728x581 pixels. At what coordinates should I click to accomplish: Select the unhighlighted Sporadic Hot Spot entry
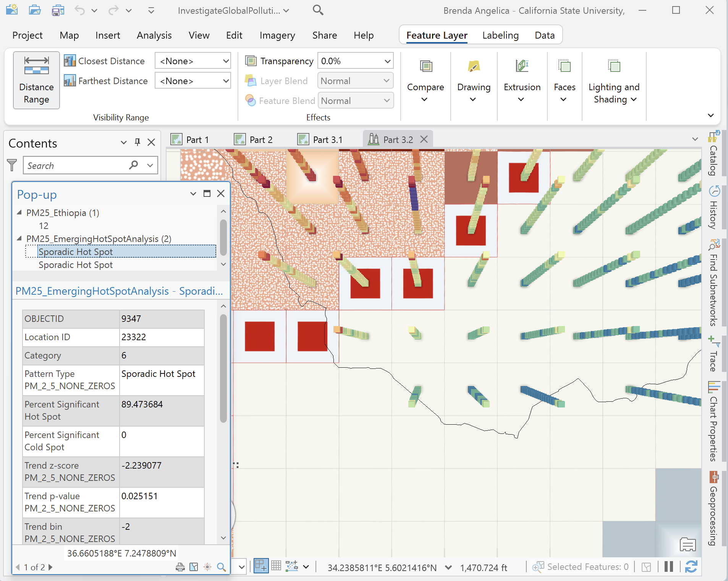coord(76,265)
